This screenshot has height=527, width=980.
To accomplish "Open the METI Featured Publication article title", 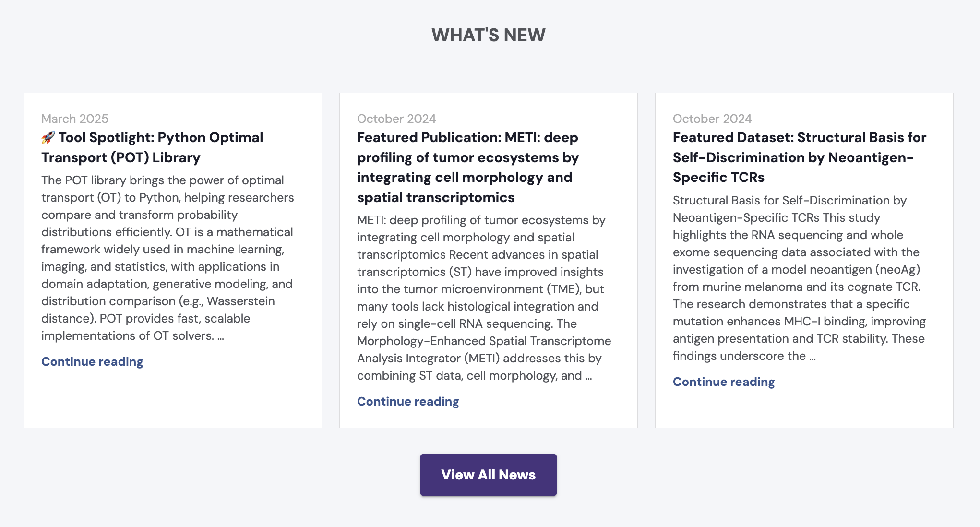I will [468, 167].
